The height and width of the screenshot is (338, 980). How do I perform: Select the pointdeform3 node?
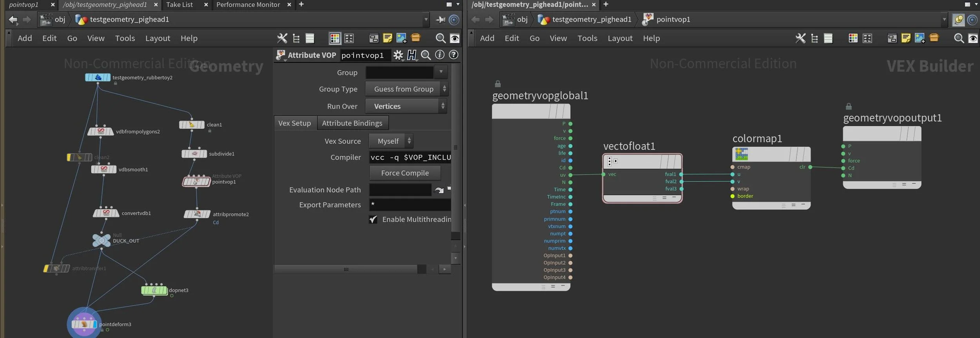84,324
